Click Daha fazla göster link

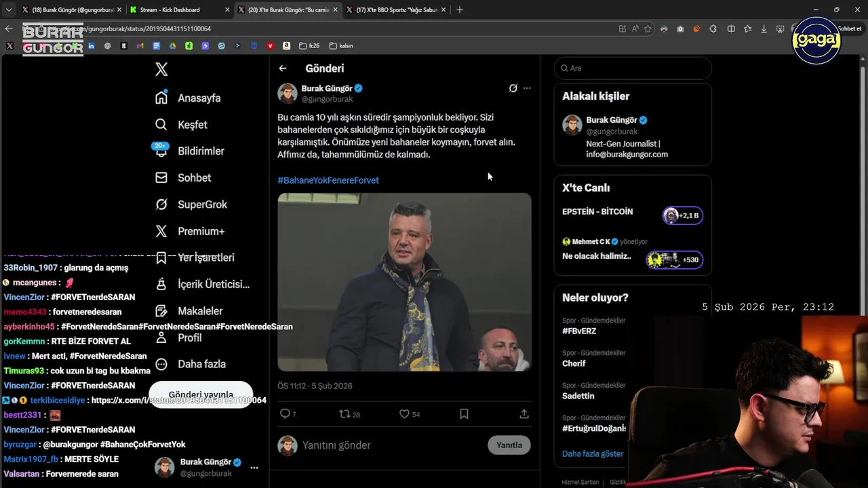click(x=593, y=453)
